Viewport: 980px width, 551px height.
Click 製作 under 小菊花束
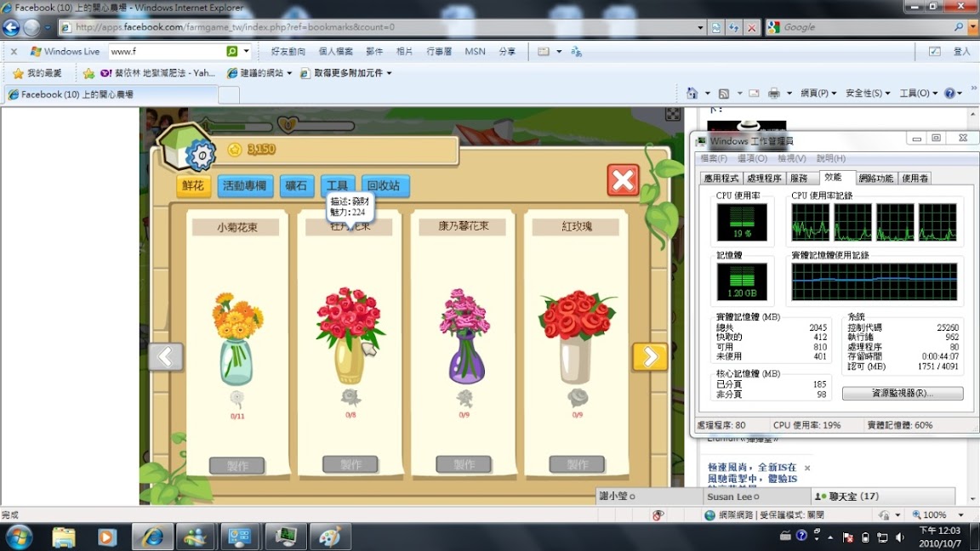coord(236,465)
